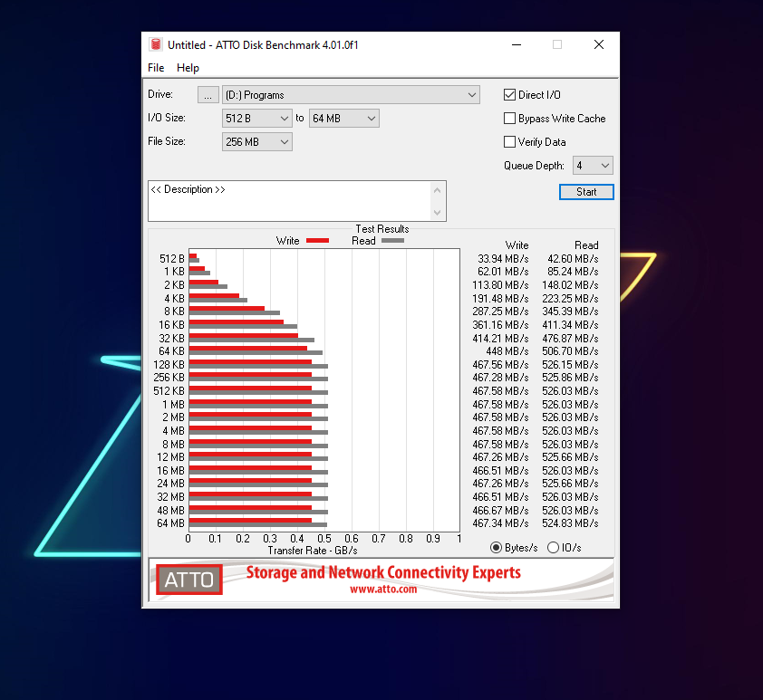The image size is (763, 700).
Task: Click the red Write legend swatch
Action: (x=317, y=241)
